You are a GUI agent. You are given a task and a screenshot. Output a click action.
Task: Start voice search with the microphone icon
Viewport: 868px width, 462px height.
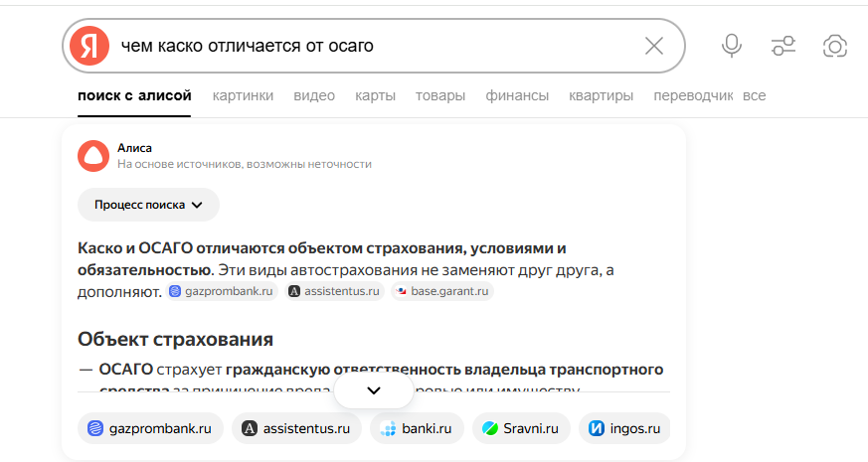[731, 46]
